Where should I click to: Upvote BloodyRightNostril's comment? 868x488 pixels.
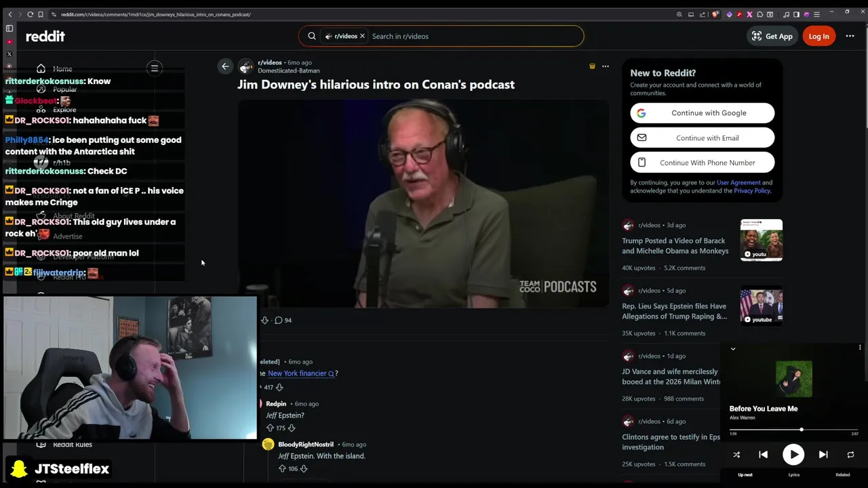282,468
